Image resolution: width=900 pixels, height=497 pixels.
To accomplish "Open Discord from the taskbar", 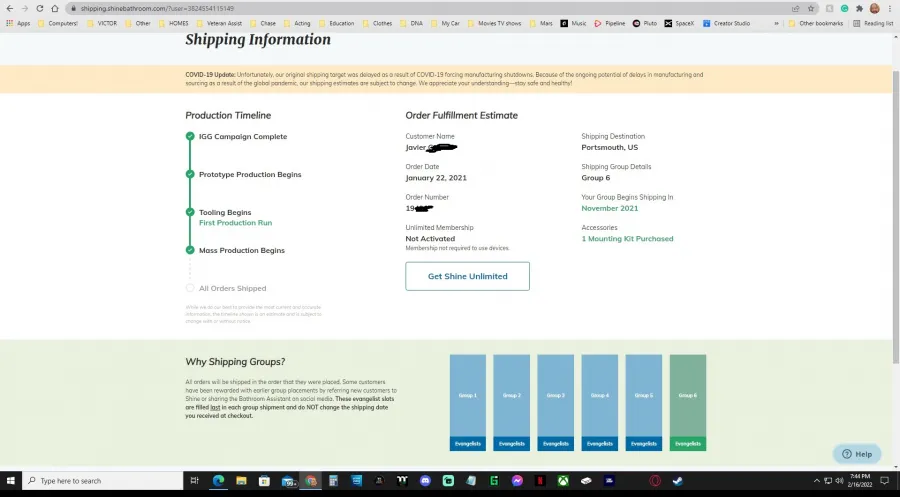I will point(425,481).
